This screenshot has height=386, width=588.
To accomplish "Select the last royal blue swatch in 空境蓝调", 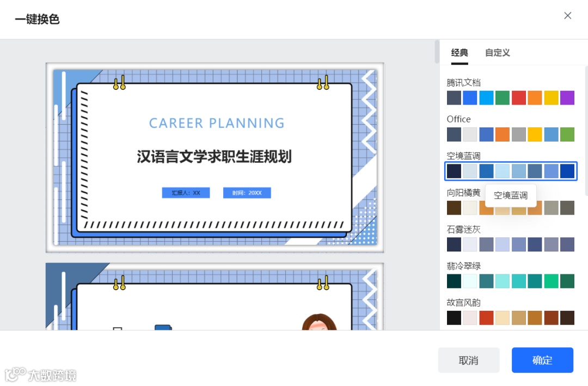I will click(567, 171).
